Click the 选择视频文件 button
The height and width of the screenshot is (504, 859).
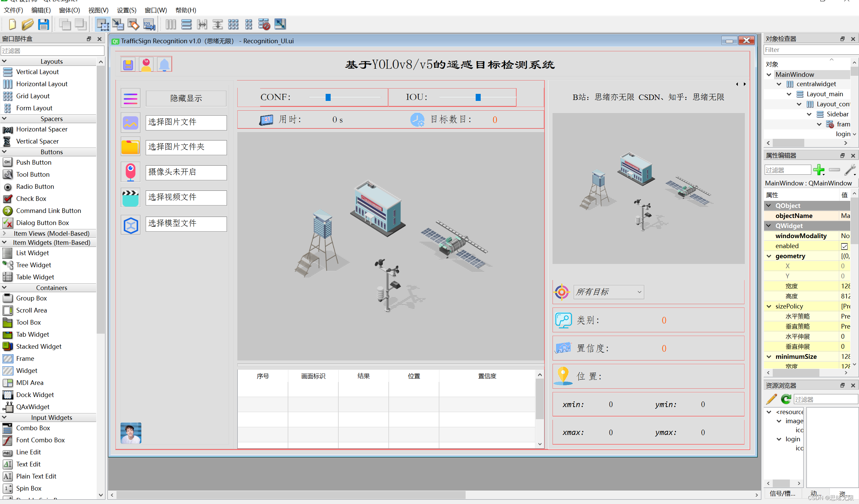coord(186,198)
